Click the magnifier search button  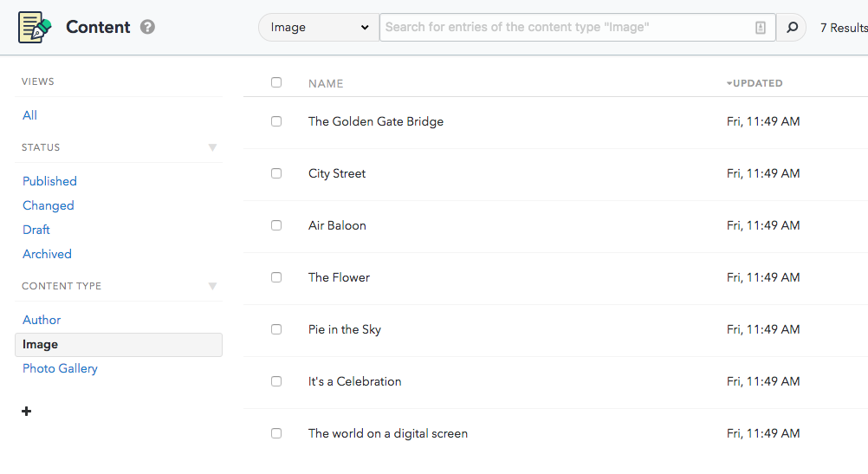tap(792, 27)
